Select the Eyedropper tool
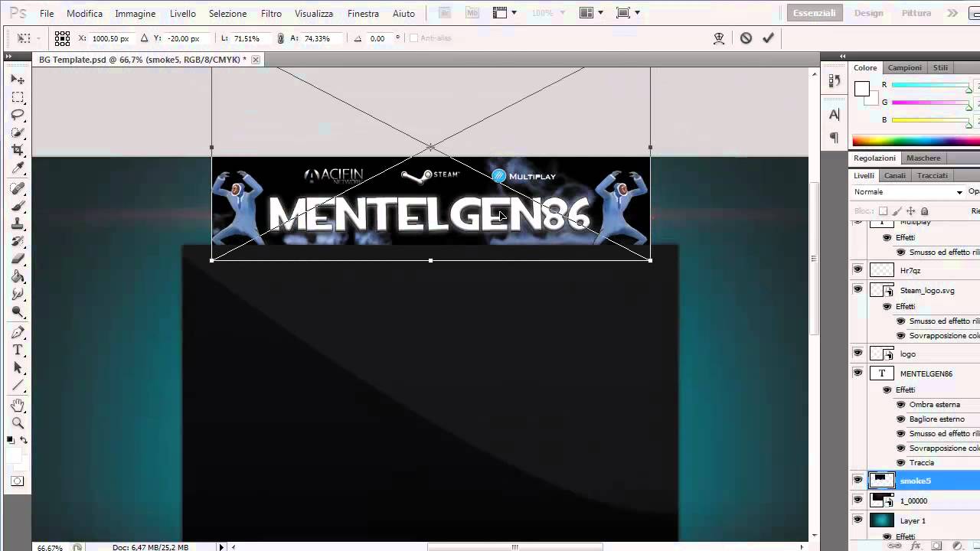This screenshot has height=551, width=980. coord(18,168)
